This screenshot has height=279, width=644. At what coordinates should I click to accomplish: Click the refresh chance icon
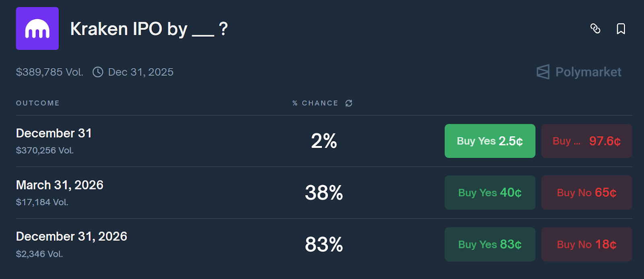(x=349, y=103)
